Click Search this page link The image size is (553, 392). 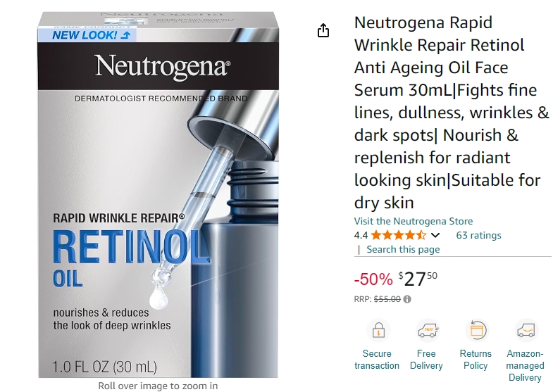(403, 249)
